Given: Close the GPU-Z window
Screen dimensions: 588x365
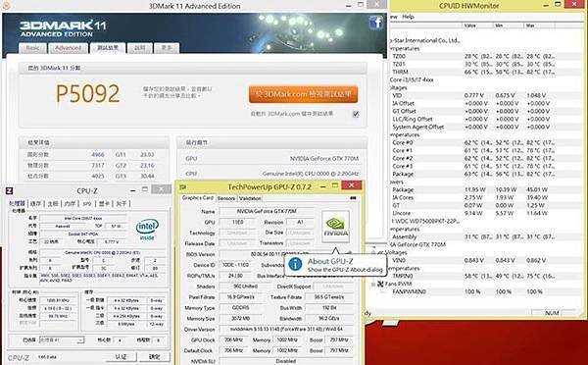Looking at the screenshot, I should point(352,185).
